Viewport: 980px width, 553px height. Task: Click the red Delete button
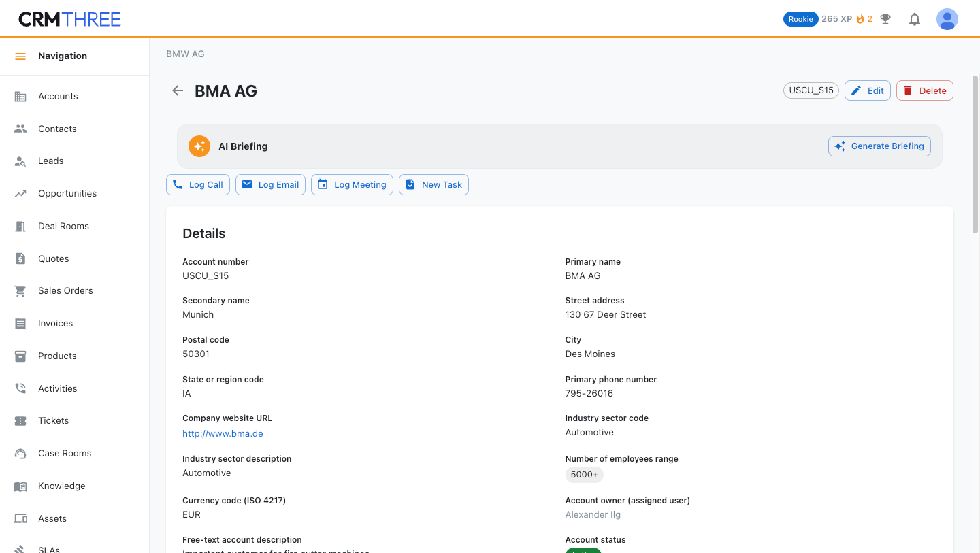click(925, 90)
